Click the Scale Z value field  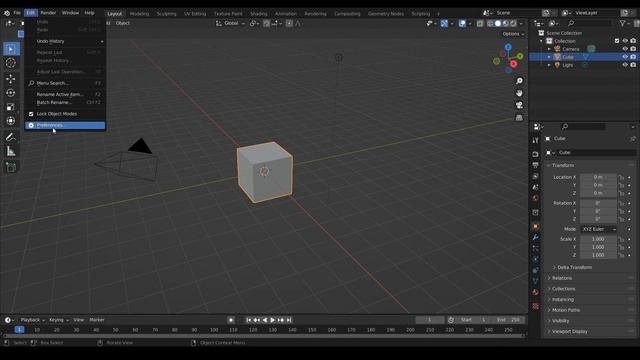tap(598, 255)
